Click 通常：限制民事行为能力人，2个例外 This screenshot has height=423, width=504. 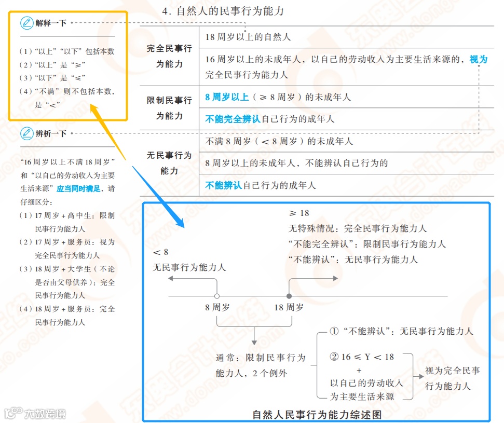pyautogui.click(x=261, y=365)
